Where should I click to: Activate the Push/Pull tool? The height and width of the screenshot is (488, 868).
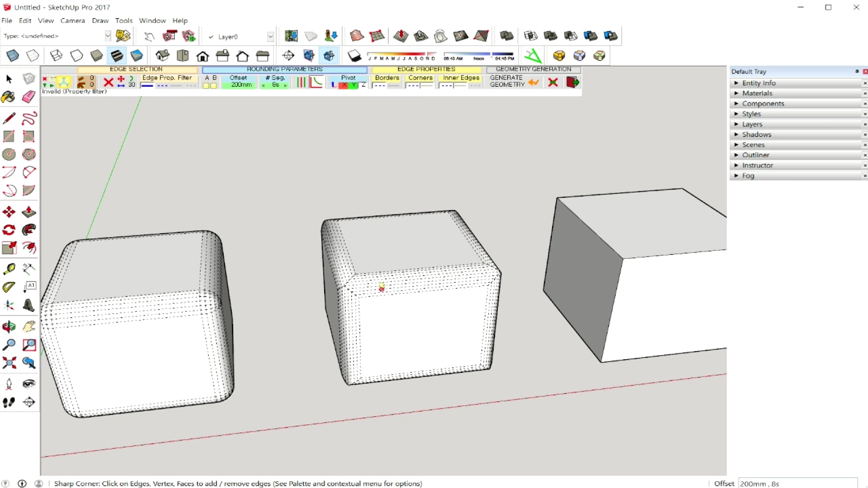28,212
